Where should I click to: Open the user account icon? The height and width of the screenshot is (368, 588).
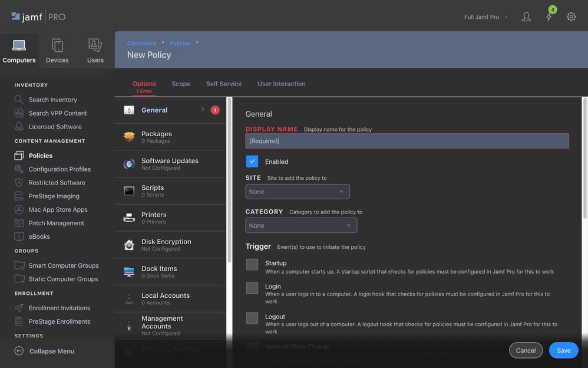(x=526, y=17)
